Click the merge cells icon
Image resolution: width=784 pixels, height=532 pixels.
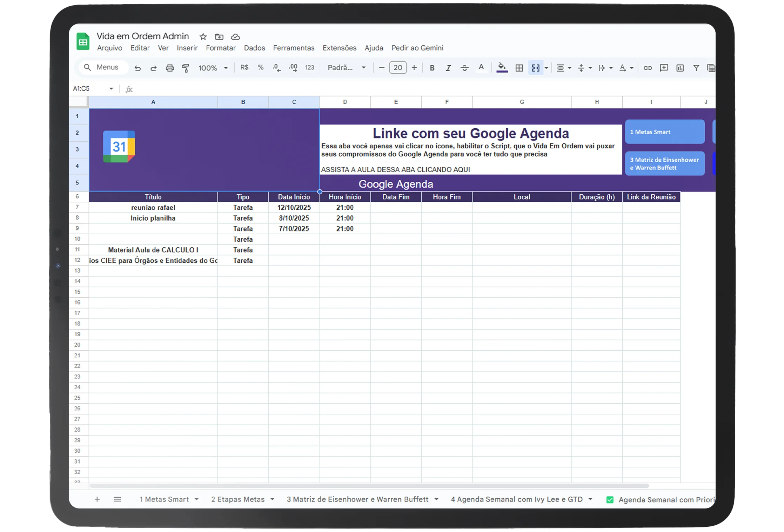click(x=535, y=68)
